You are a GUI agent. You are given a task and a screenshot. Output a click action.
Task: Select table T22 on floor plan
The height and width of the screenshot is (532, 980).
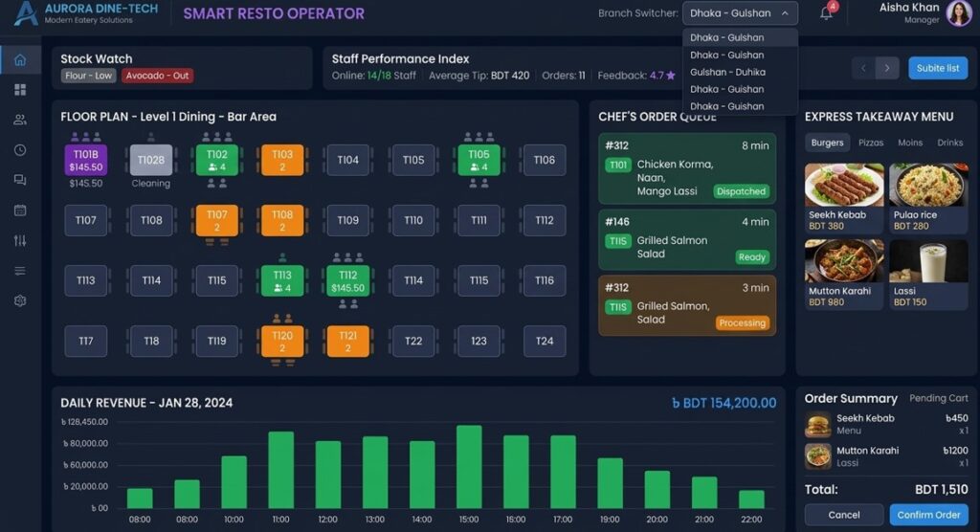pyautogui.click(x=413, y=342)
